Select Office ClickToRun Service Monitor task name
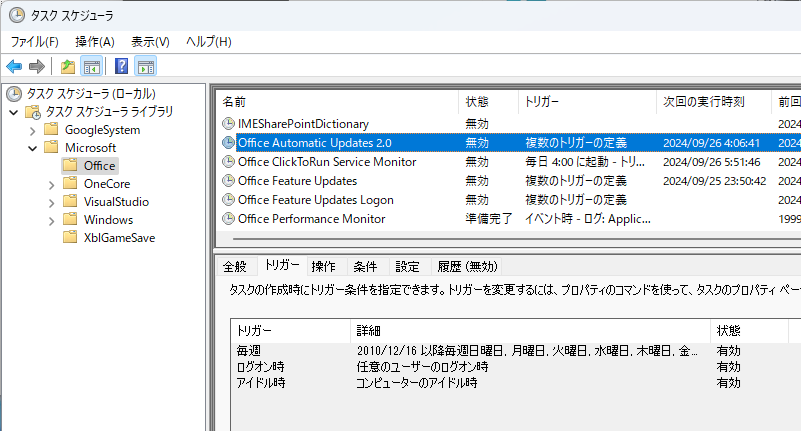801x431 pixels. point(327,162)
